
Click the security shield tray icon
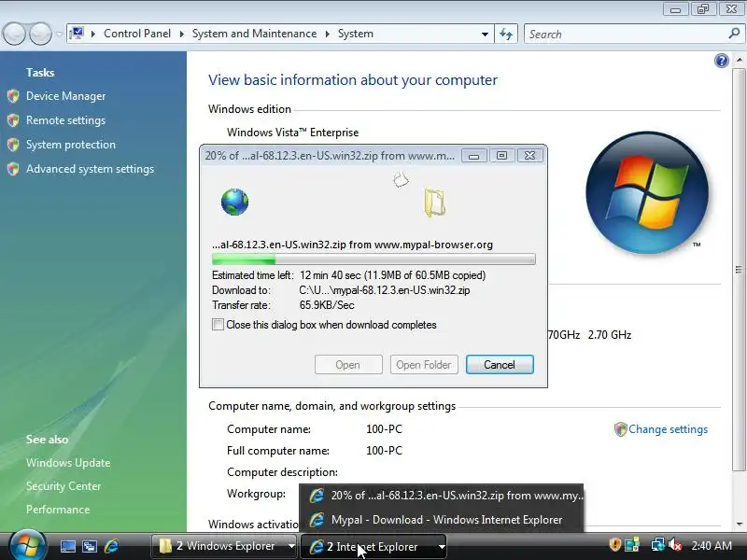coord(615,544)
